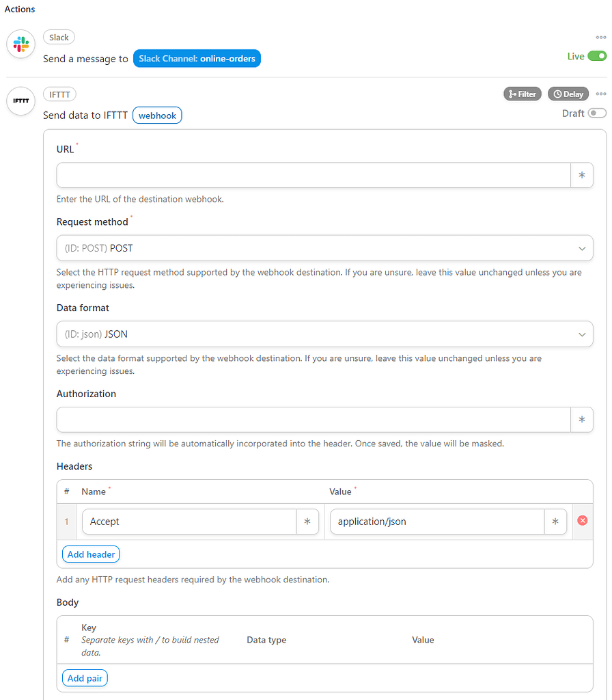Click the Slack app icon
612x700 pixels.
[x=20, y=43]
